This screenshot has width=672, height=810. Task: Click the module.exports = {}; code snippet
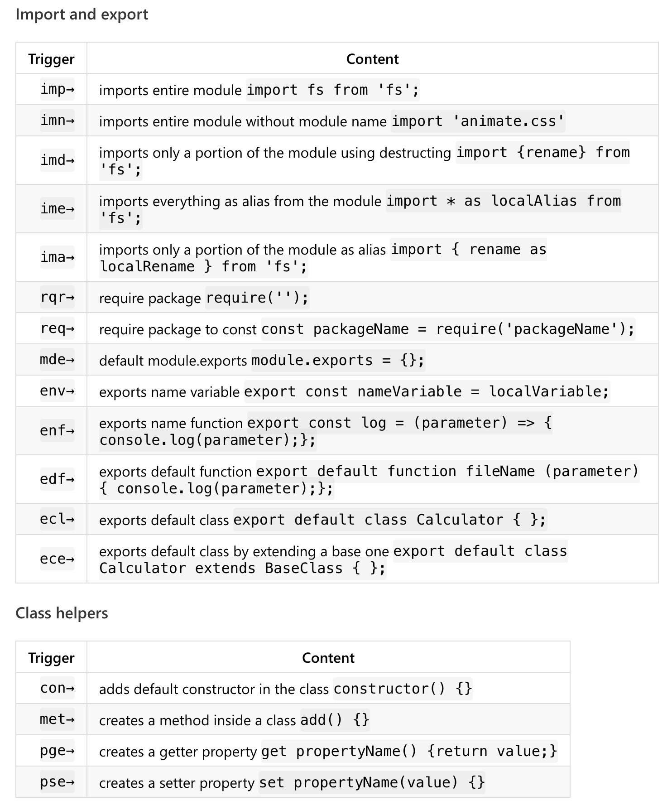pyautogui.click(x=338, y=360)
